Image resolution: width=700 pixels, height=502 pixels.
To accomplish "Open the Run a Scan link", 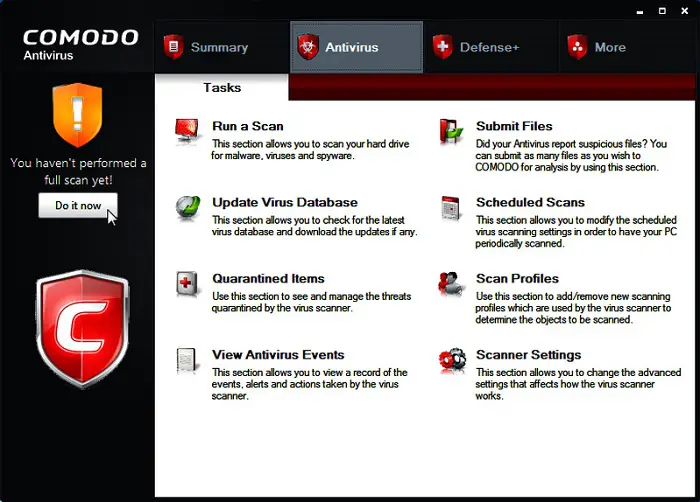I will (248, 126).
